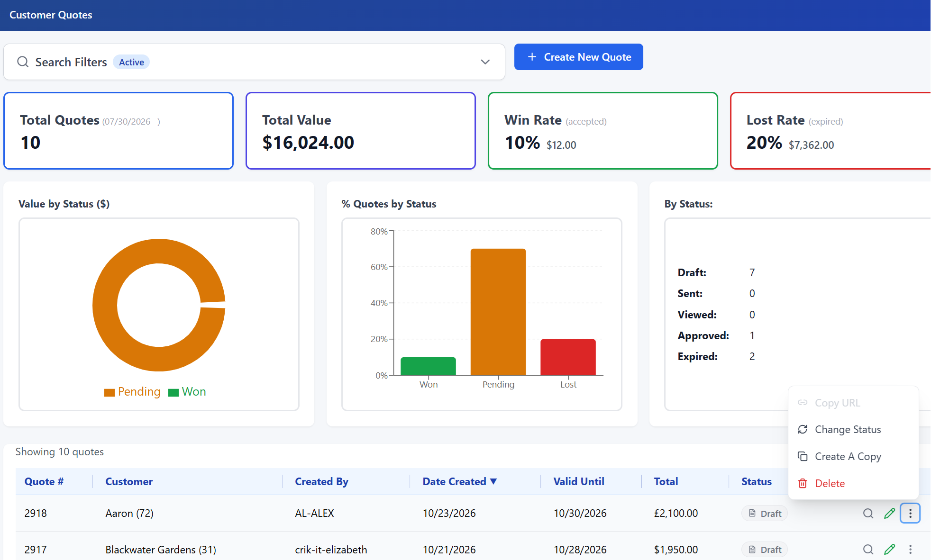Click Draft status badge for quote 2917
Viewport: 931px width, 560px height.
765,550
